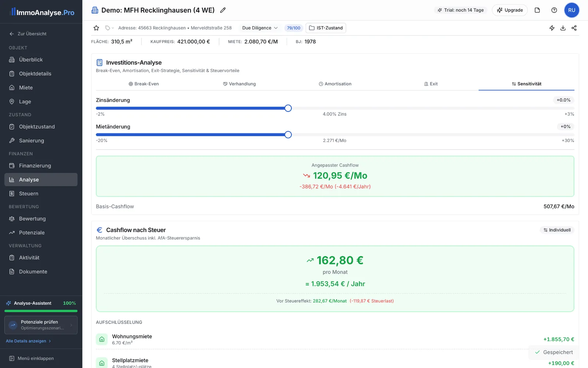Mark project as favorite with star icon
Image resolution: width=588 pixels, height=368 pixels.
(x=96, y=28)
